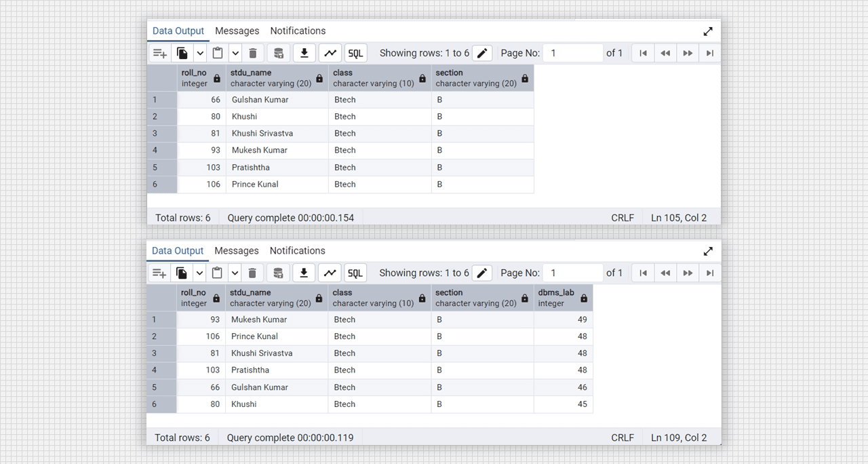
Task: Click Copy icon in bottom panel toolbar
Action: pos(182,273)
